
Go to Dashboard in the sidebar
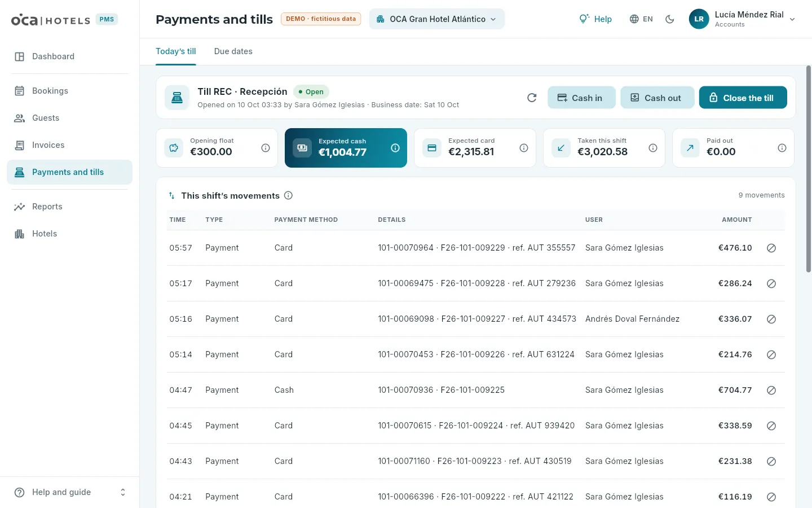click(x=70, y=56)
